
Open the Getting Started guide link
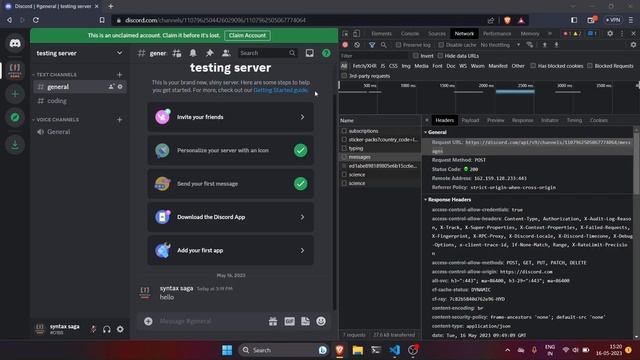tap(281, 90)
